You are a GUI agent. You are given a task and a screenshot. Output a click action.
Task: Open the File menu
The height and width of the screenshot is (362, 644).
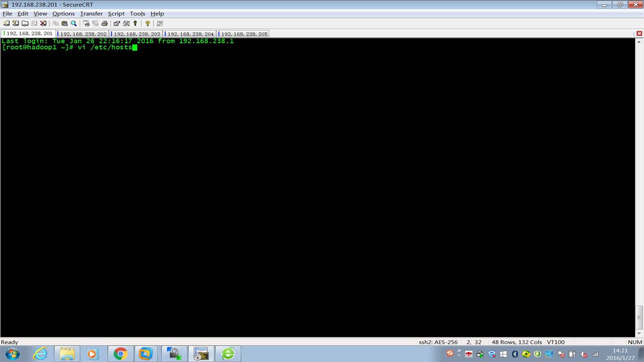pyautogui.click(x=7, y=14)
